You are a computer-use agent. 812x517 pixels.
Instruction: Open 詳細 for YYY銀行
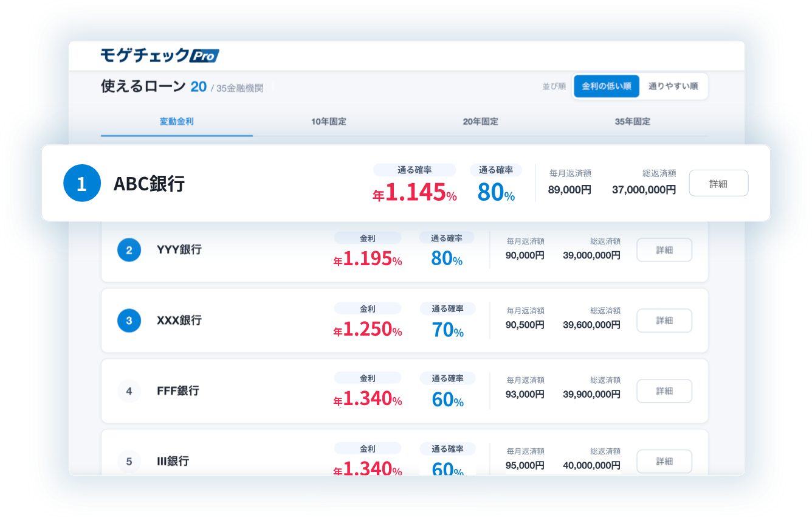(x=664, y=250)
